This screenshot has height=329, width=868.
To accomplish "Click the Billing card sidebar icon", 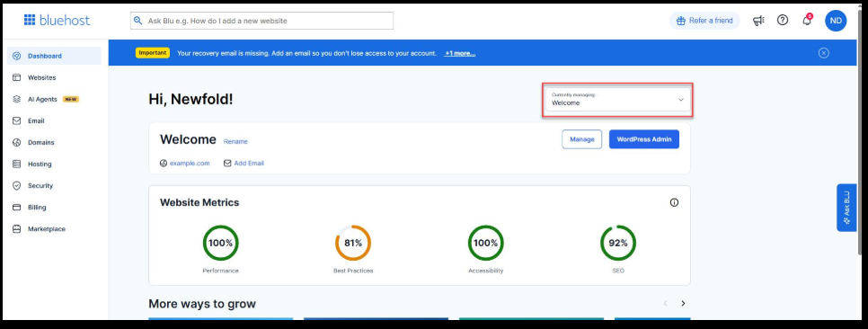I will [16, 207].
